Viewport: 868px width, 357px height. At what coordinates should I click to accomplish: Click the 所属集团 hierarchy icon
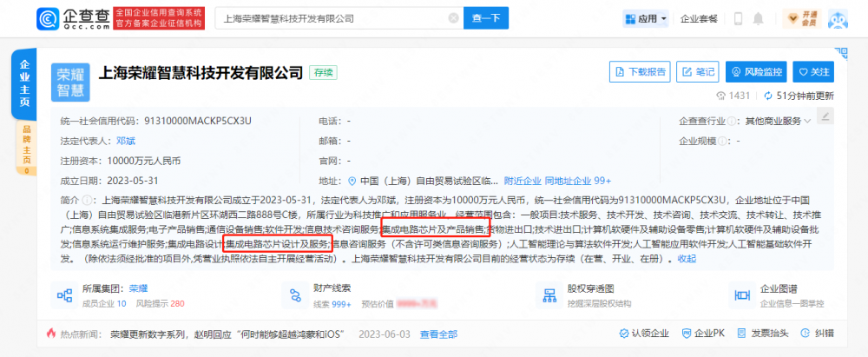(x=64, y=295)
